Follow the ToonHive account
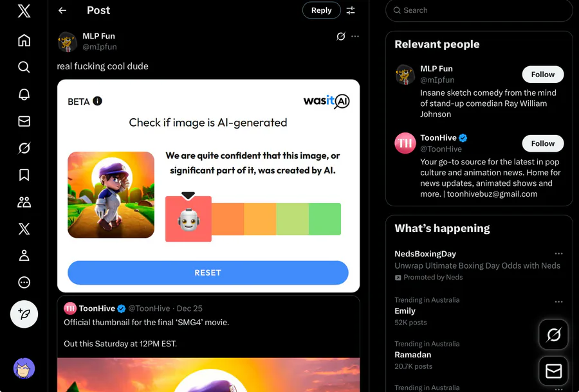 pos(542,143)
